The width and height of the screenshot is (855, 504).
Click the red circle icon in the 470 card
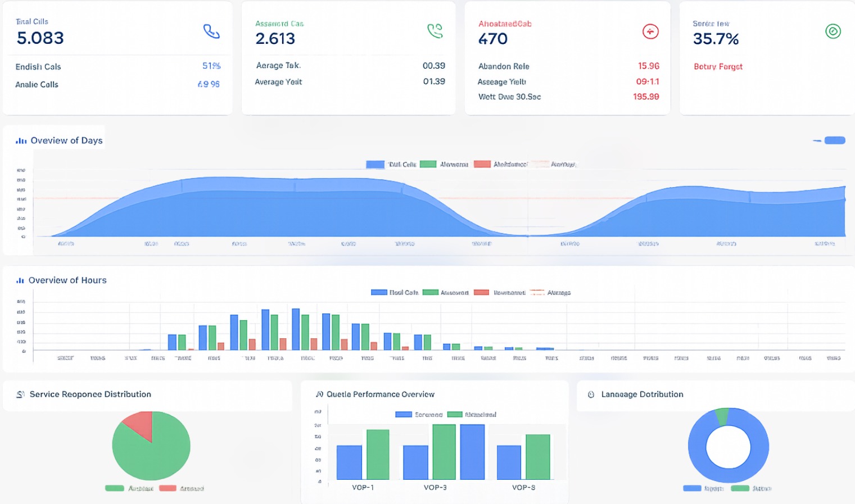(650, 32)
